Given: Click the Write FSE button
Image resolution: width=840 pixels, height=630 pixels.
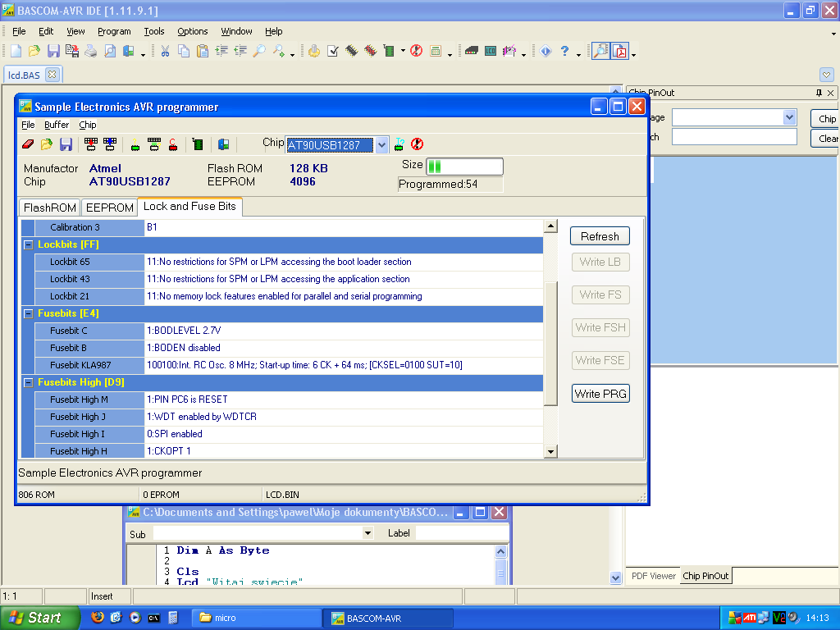Looking at the screenshot, I should point(600,361).
